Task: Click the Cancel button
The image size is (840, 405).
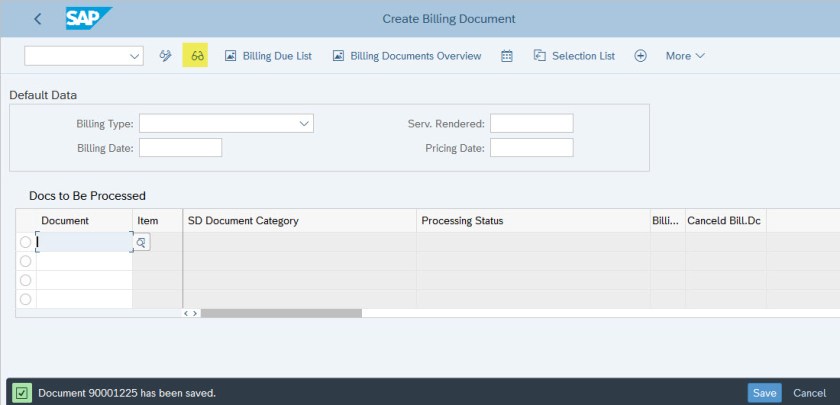Action: click(809, 393)
